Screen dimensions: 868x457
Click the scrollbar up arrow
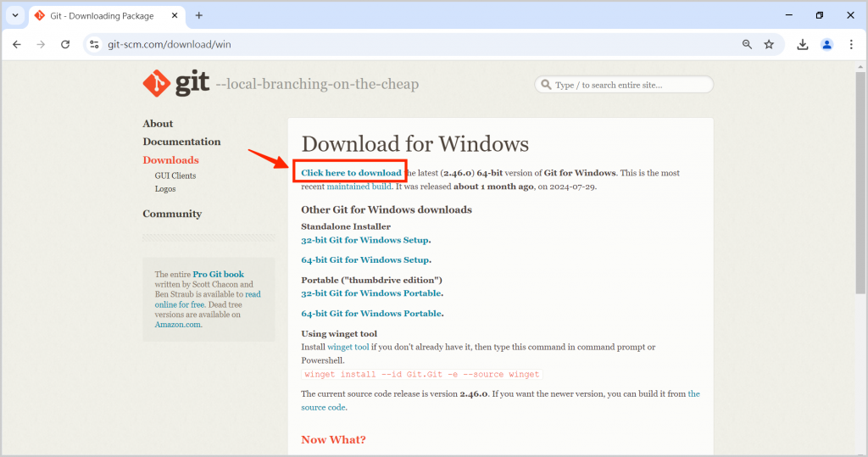pos(860,66)
